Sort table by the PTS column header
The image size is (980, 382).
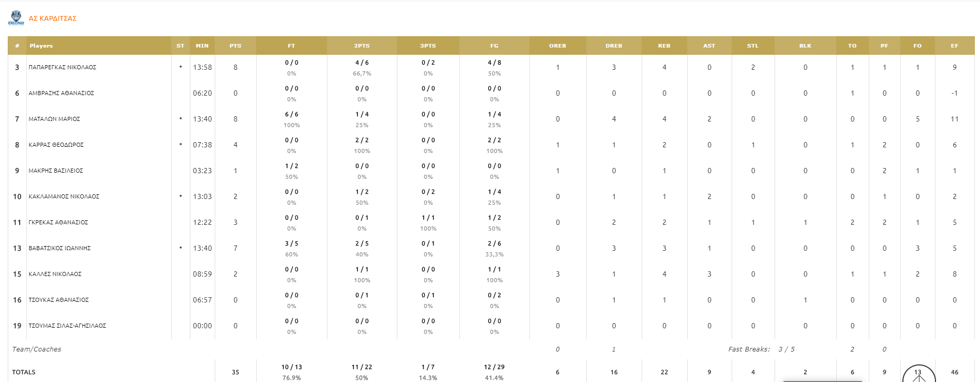[x=235, y=46]
